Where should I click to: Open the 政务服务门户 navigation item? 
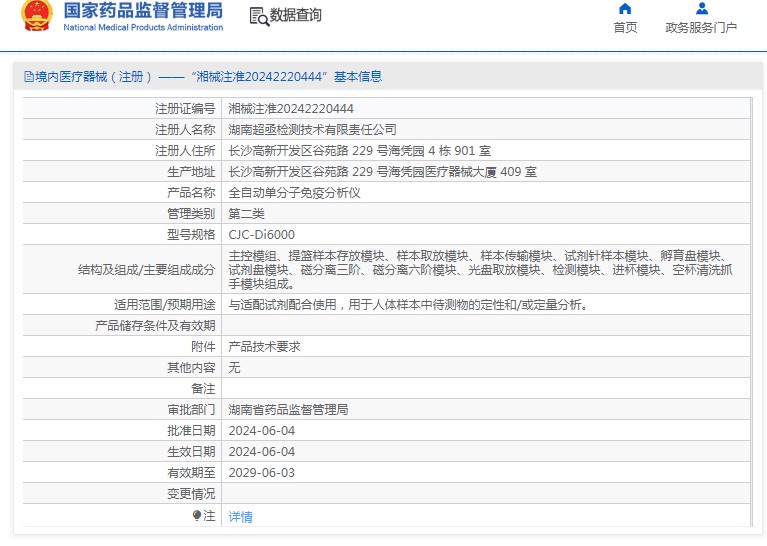pos(701,27)
